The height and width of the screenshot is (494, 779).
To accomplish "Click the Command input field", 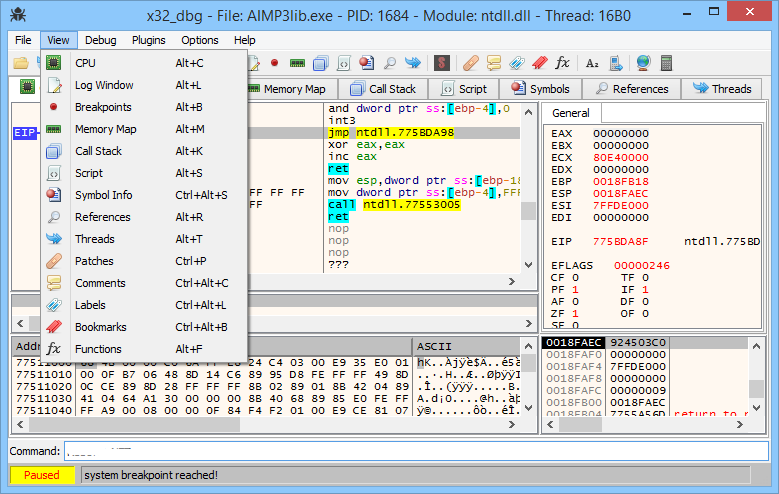I will (x=416, y=451).
